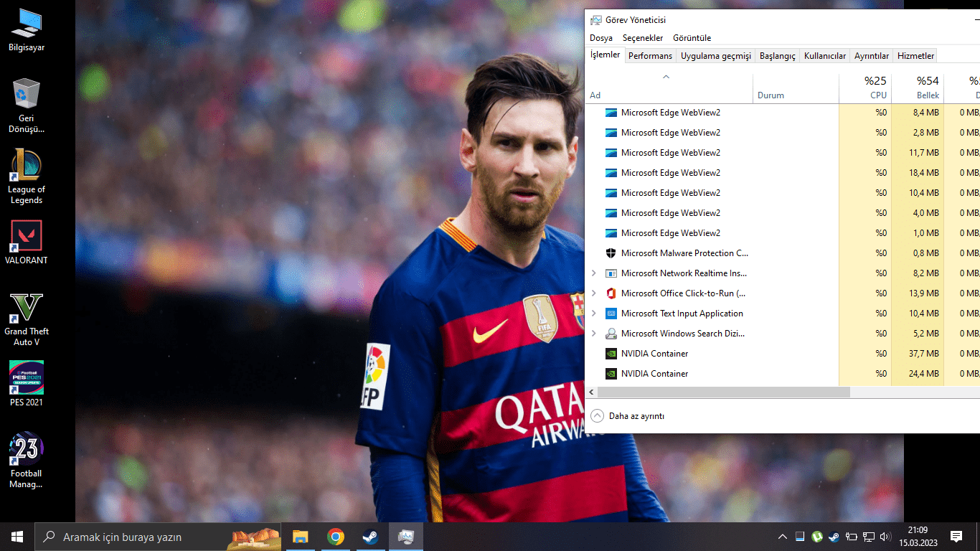Click the taskbar clock showing 21:09
The height and width of the screenshot is (551, 980).
click(918, 537)
